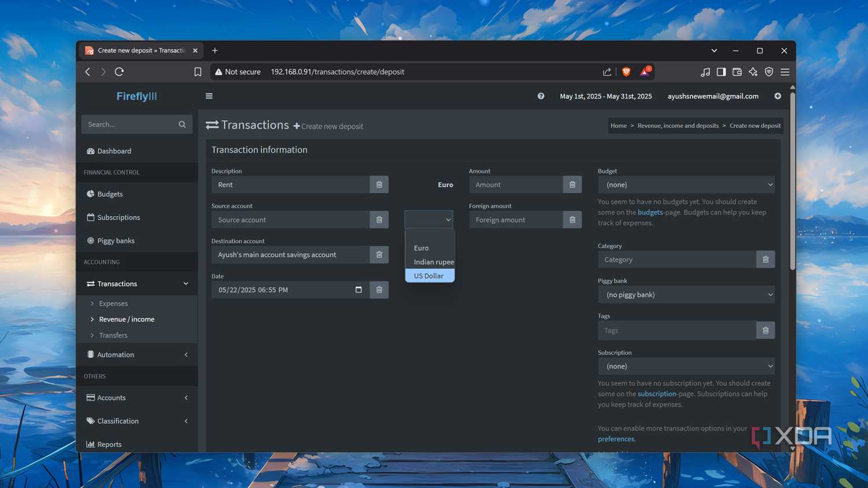Open the preferences link
Viewport: 868px width, 488px height.
click(x=616, y=439)
